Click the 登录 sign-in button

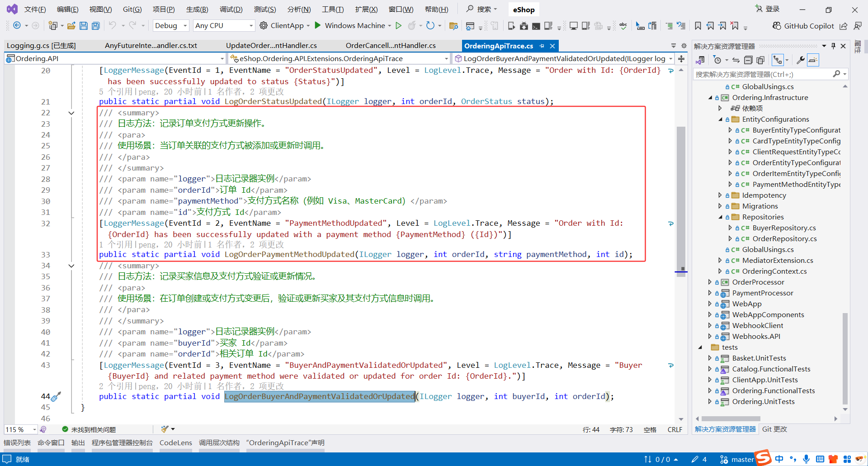(x=767, y=9)
